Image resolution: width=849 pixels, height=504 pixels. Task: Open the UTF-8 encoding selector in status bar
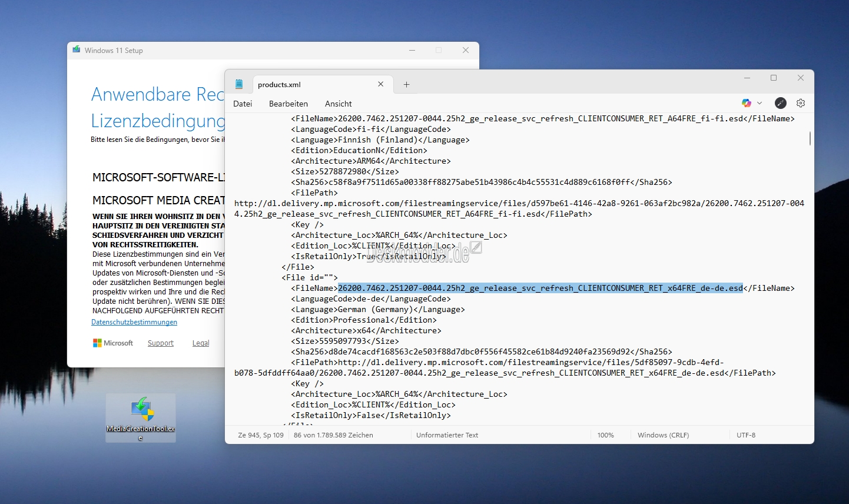pyautogui.click(x=746, y=435)
